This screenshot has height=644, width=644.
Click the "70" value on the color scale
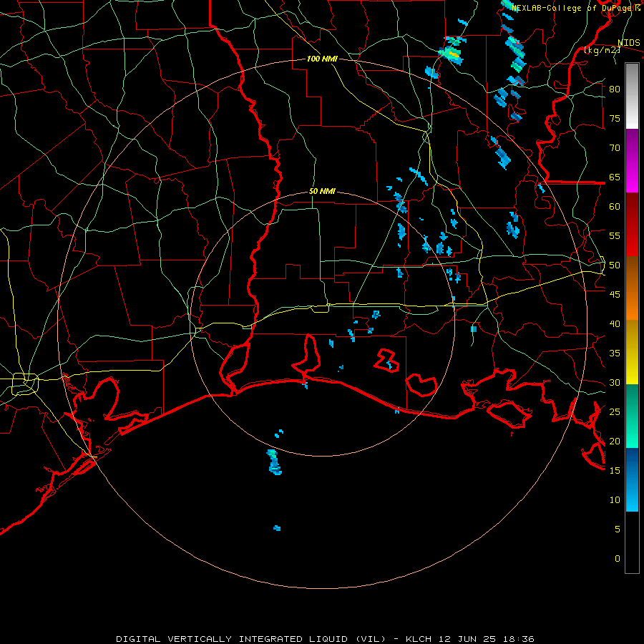[x=615, y=148]
